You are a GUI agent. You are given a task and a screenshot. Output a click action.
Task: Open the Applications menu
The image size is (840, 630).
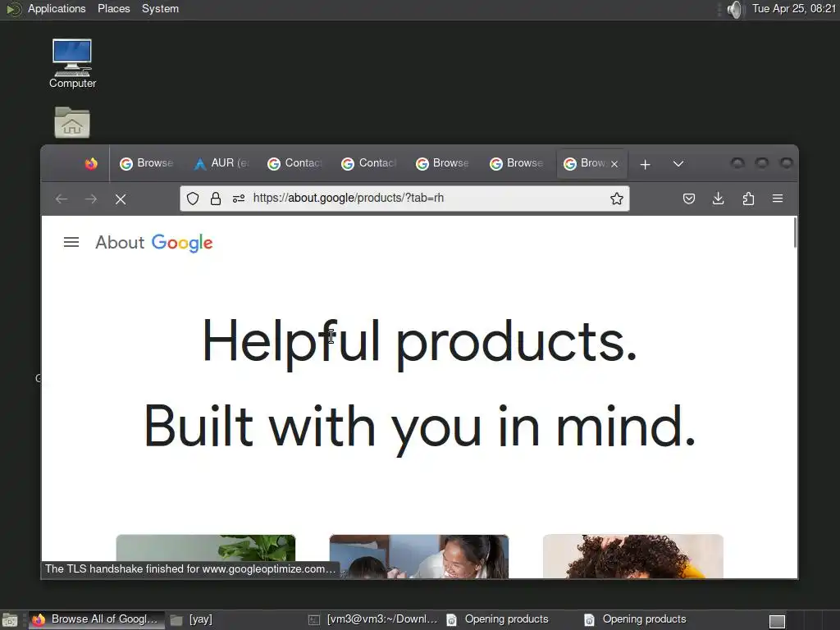point(57,8)
